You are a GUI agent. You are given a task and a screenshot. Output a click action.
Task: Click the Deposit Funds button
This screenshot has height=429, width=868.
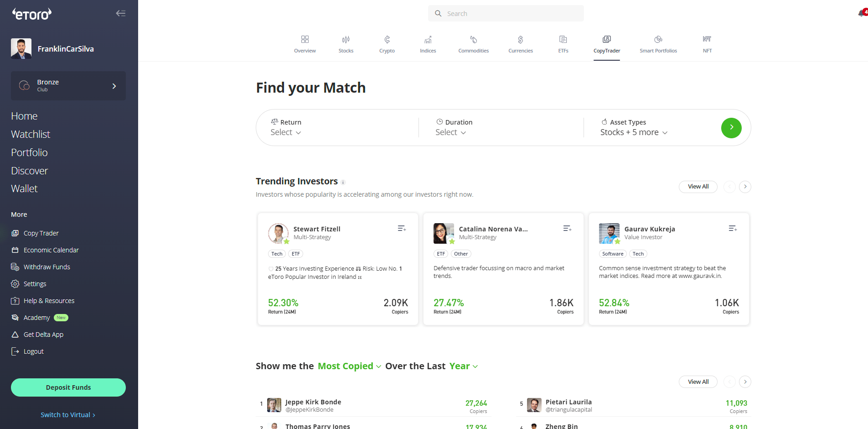(x=68, y=387)
